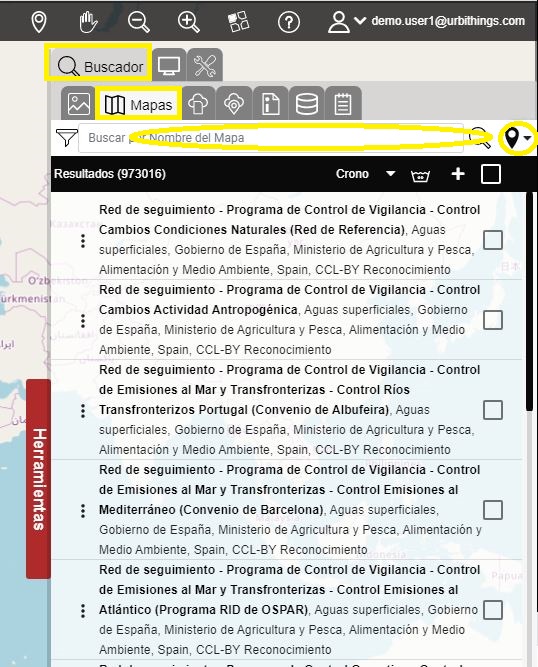Open the info document tab
Image resolution: width=538 pixels, height=667 pixels.
270,104
